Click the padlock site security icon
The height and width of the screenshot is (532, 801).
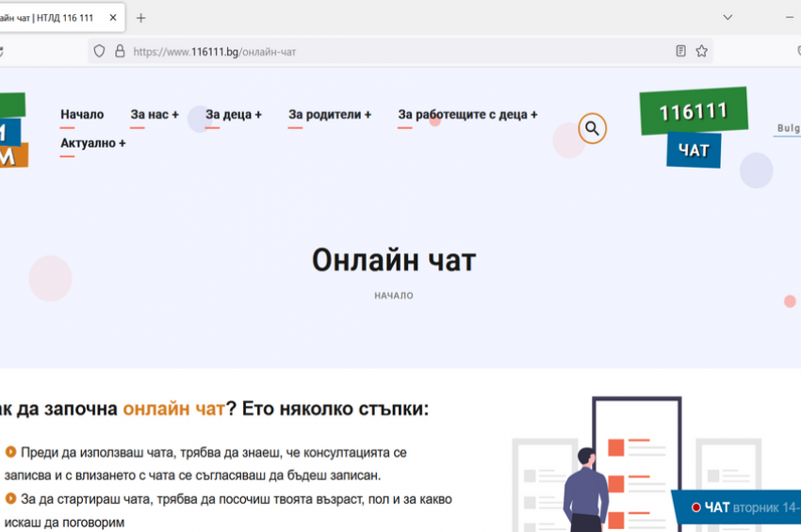pyautogui.click(x=120, y=52)
